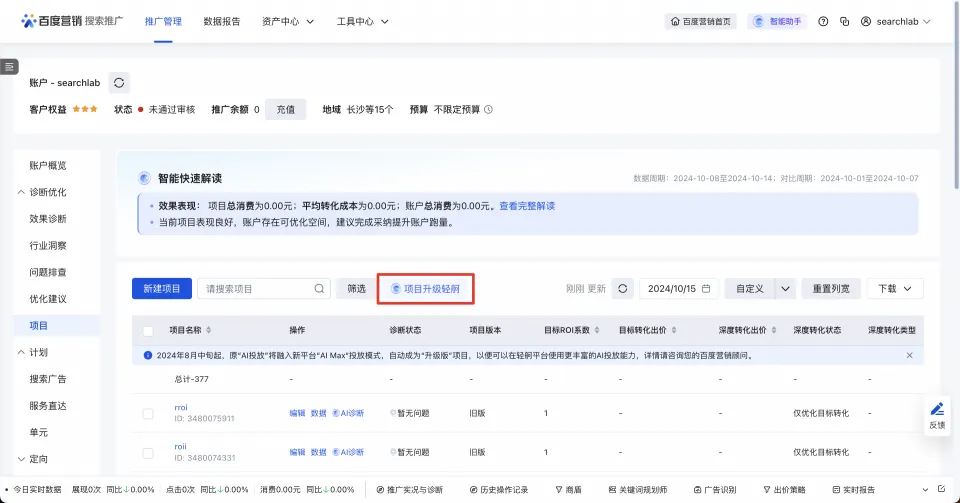Open the calendar icon in date field

[x=706, y=288]
